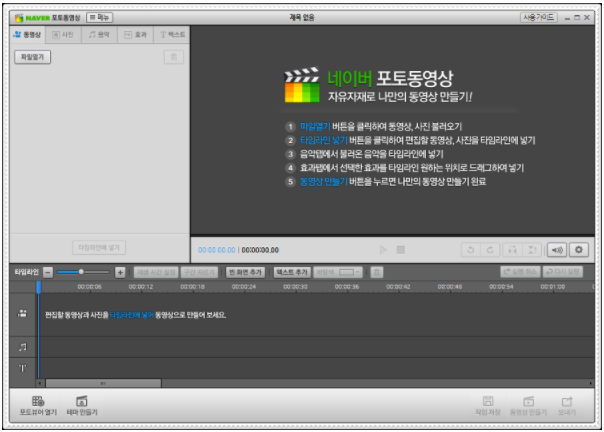Select the music track icon in timeline
Image resolution: width=604 pixels, height=432 pixels.
click(x=23, y=347)
